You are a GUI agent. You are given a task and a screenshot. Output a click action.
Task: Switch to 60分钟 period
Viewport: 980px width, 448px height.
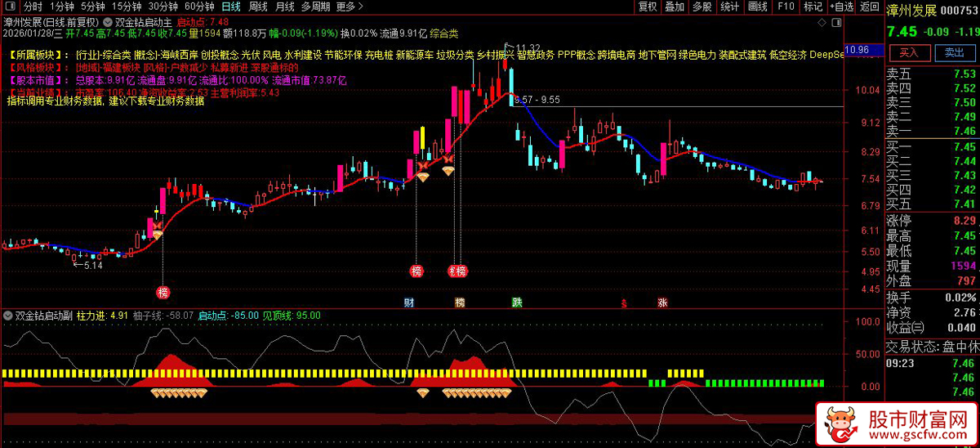(x=198, y=7)
